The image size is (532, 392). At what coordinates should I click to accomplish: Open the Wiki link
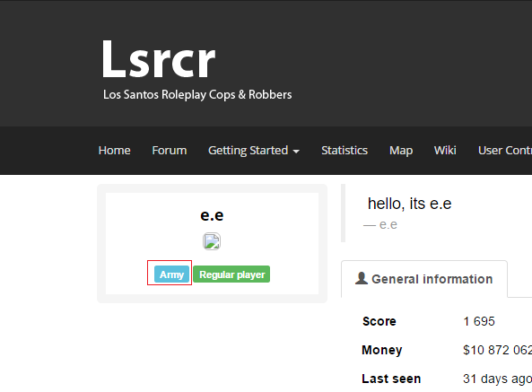click(445, 150)
